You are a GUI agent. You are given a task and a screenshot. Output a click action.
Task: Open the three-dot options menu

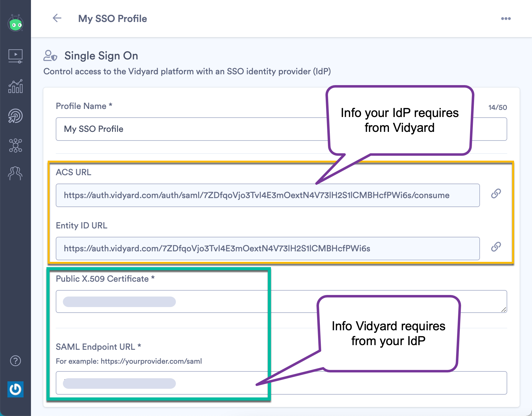[x=506, y=18]
